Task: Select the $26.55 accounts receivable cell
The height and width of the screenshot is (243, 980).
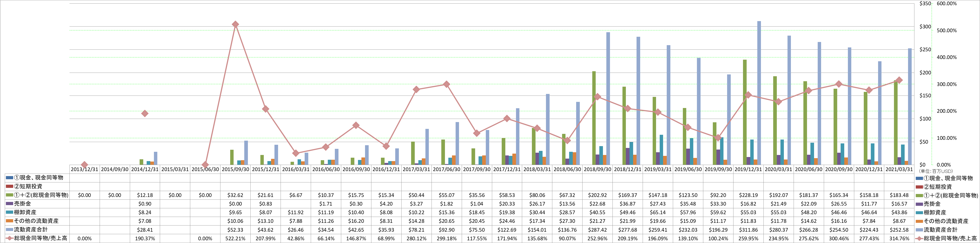Action: [839, 204]
